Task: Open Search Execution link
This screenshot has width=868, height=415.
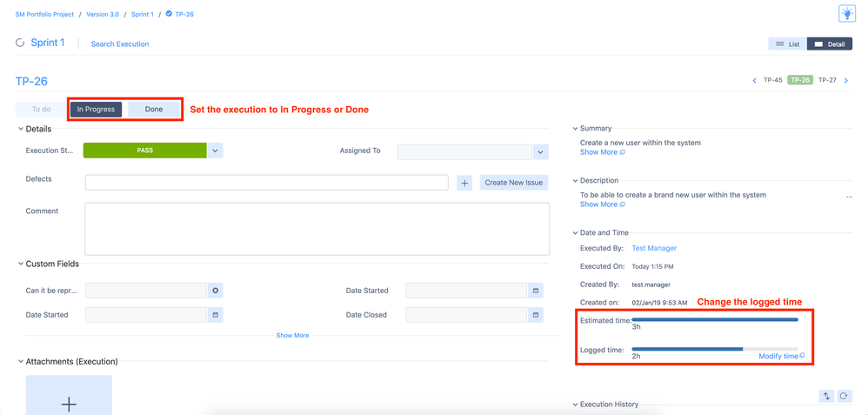Action: [120, 44]
